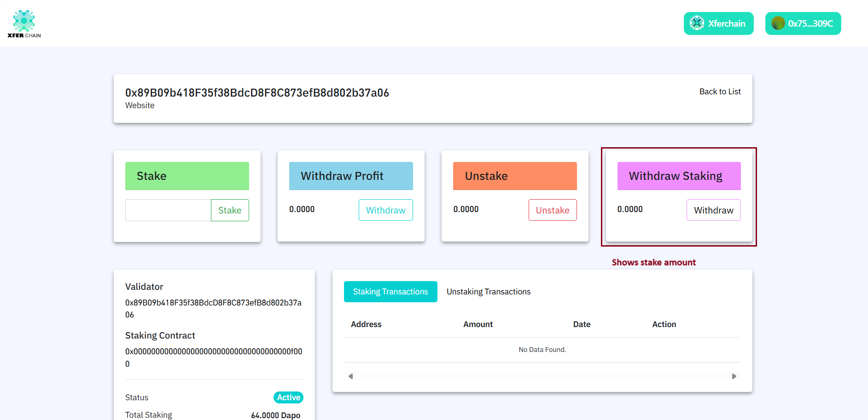Click the globe icon inside the Xferchain button
Viewport: 868px width, 420px height.
point(697,23)
